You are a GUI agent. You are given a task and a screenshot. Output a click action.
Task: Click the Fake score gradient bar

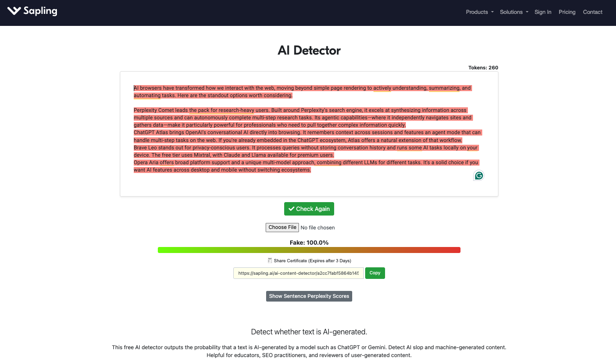click(309, 250)
